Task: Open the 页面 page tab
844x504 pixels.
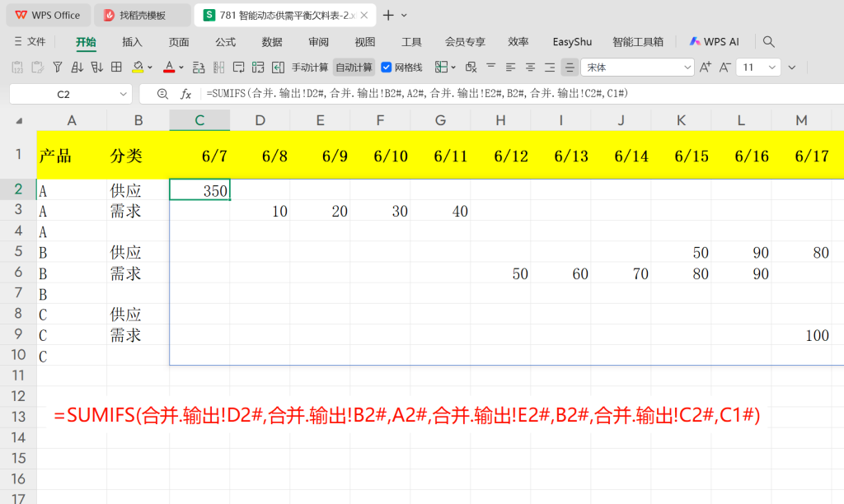Action: [x=179, y=42]
